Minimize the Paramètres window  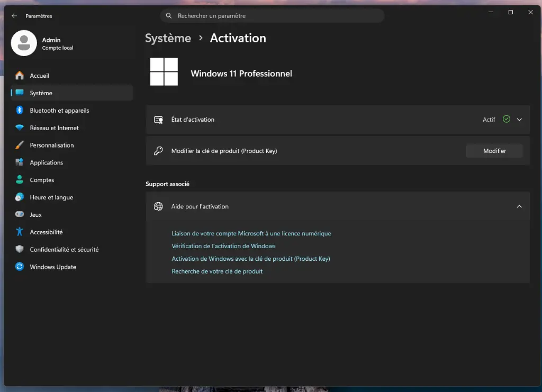point(491,12)
